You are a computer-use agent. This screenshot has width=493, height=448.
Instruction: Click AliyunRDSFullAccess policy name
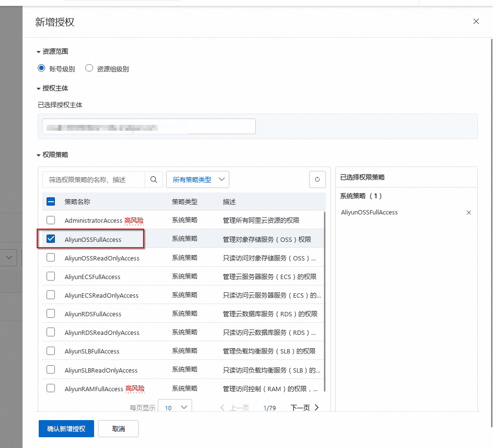[93, 314]
